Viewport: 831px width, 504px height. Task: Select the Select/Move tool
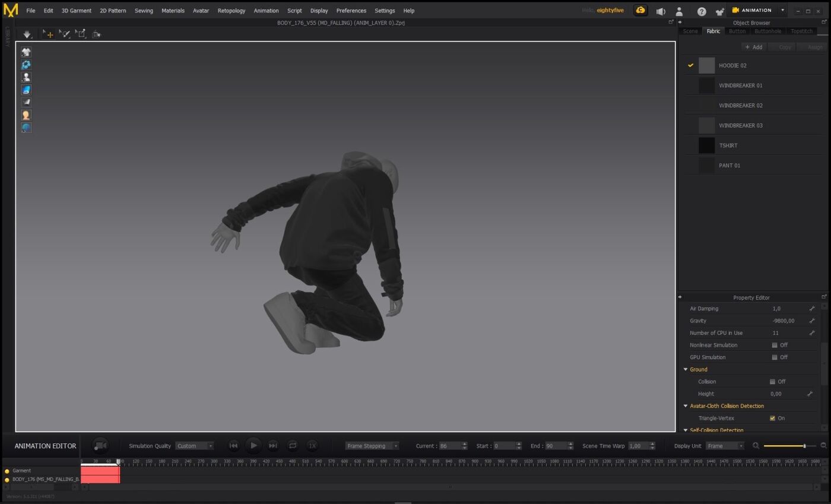point(48,34)
